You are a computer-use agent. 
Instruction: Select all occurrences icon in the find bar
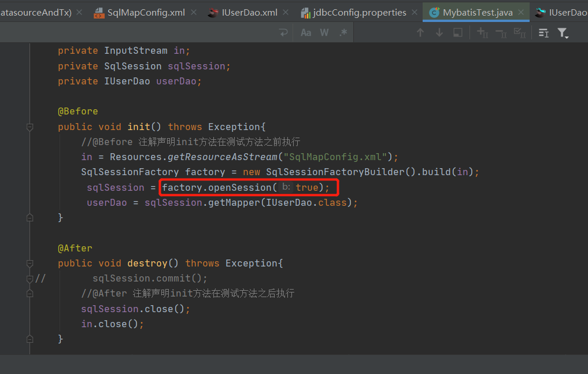[520, 33]
